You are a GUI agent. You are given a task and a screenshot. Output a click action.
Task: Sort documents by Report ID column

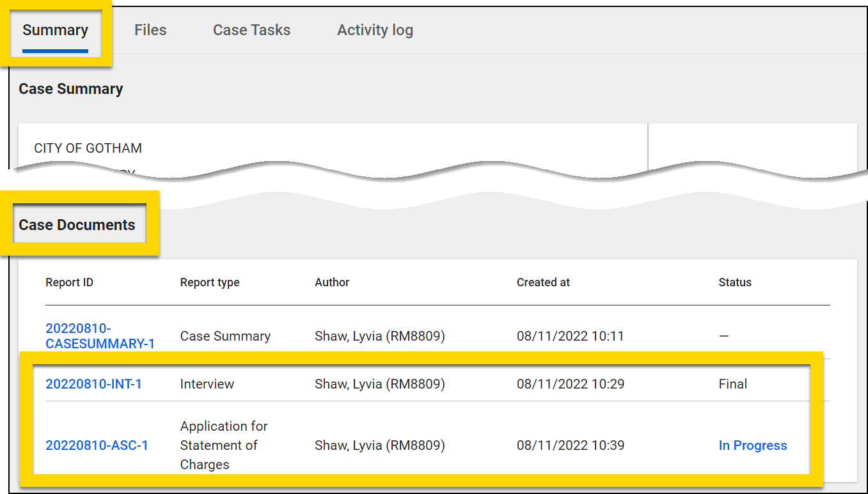click(69, 282)
